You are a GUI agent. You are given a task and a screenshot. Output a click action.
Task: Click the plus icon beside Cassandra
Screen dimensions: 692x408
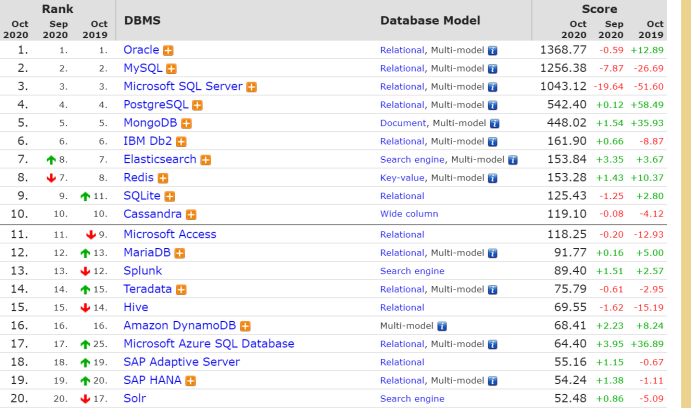tap(191, 215)
